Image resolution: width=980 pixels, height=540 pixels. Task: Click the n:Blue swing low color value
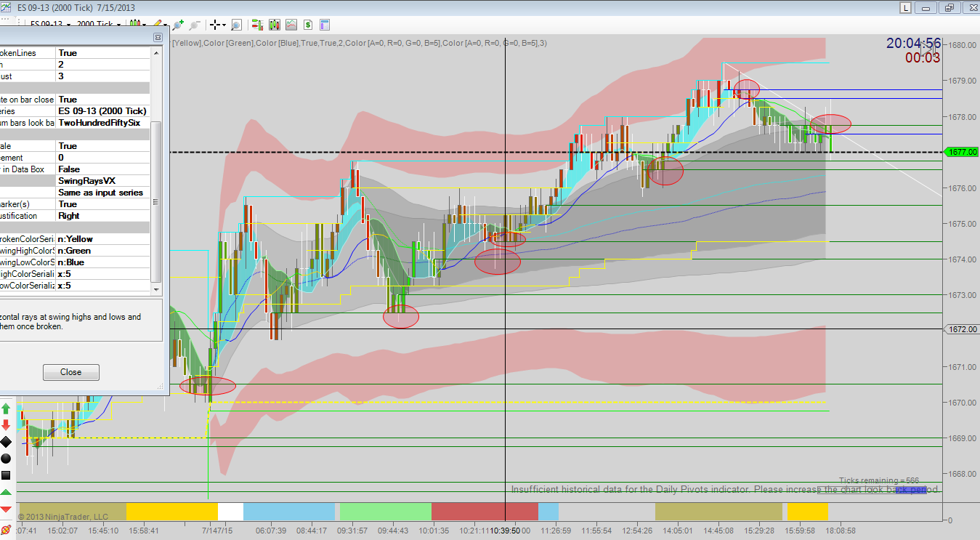(x=102, y=262)
